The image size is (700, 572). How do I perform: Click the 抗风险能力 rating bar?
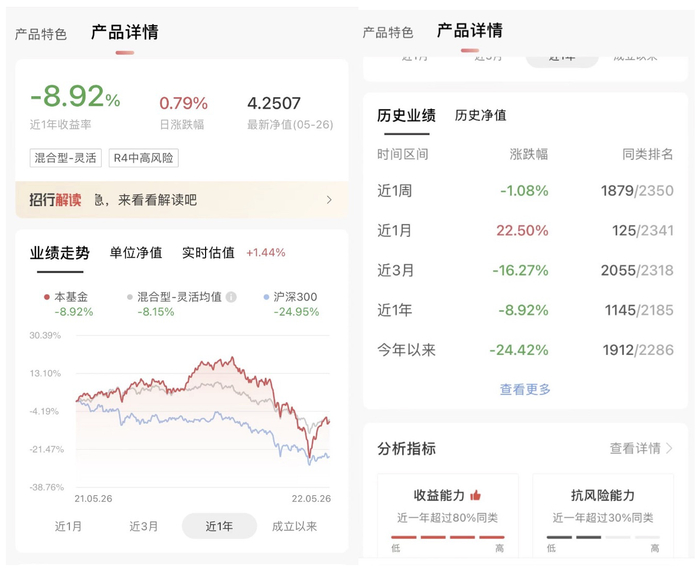click(x=602, y=538)
